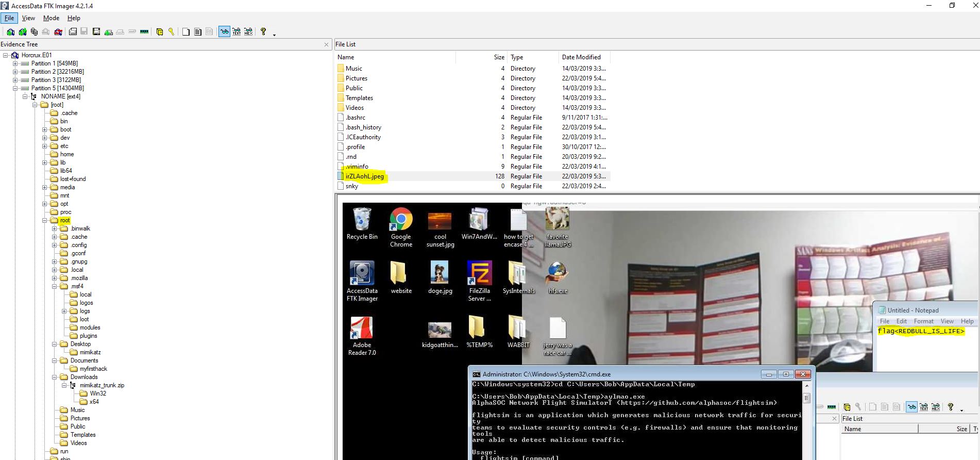The height and width of the screenshot is (460, 980).
Task: Collapse the .msf4 folder node
Action: [x=55, y=286]
